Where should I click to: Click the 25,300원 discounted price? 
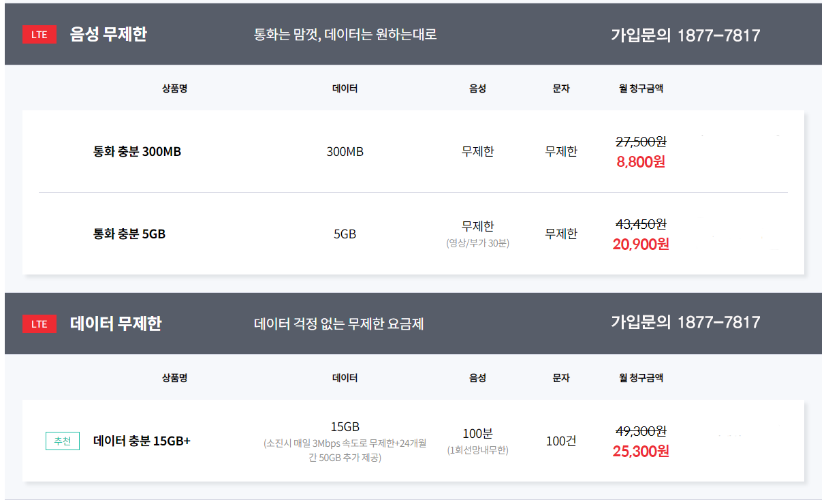coord(641,451)
